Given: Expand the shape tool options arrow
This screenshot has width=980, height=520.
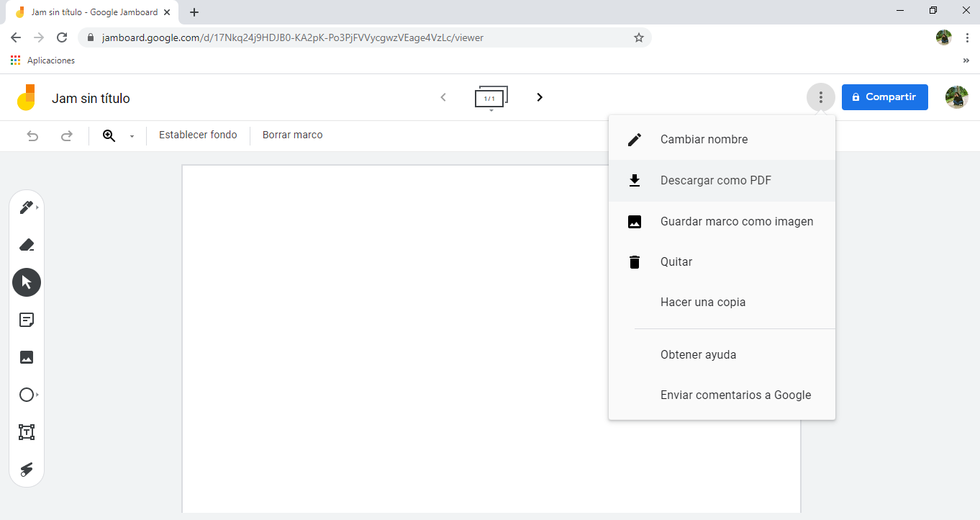Looking at the screenshot, I should pos(37,395).
